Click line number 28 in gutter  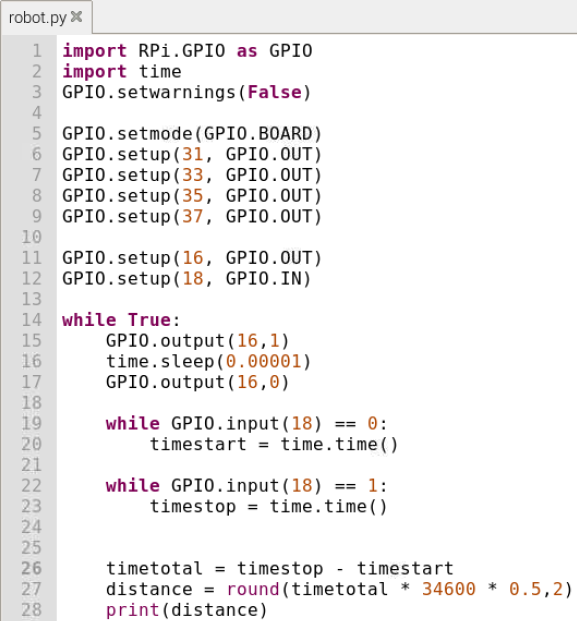tap(32, 610)
